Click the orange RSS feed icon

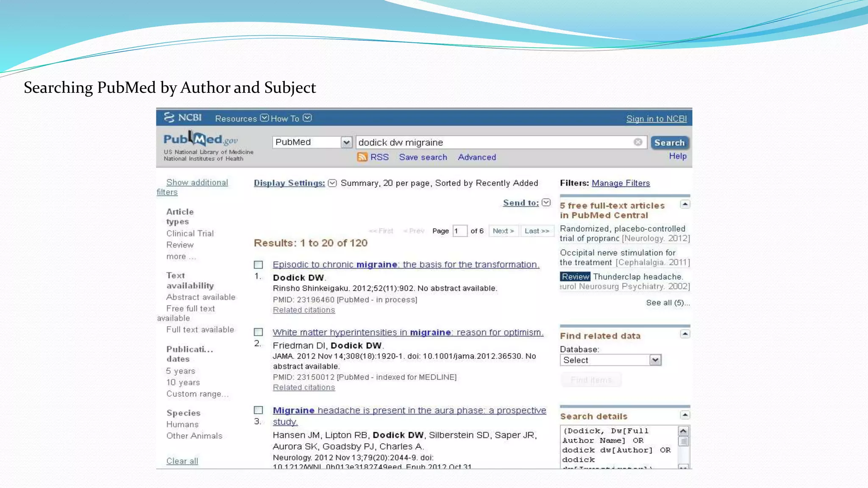tap(362, 157)
